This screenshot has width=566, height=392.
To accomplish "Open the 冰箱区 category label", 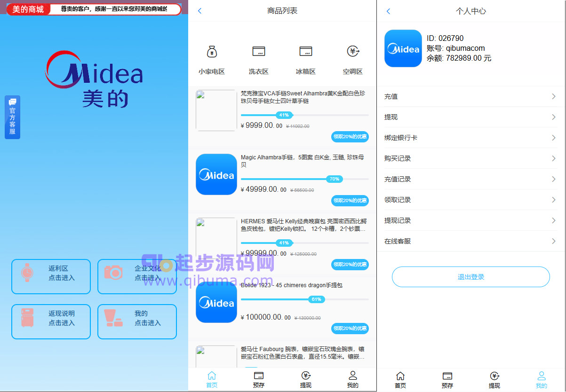I will pos(306,72).
